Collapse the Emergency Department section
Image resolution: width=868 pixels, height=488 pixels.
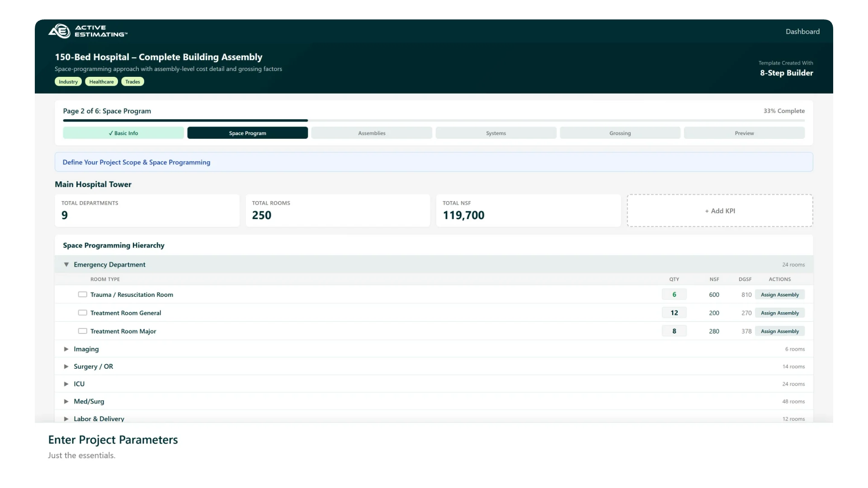point(66,265)
